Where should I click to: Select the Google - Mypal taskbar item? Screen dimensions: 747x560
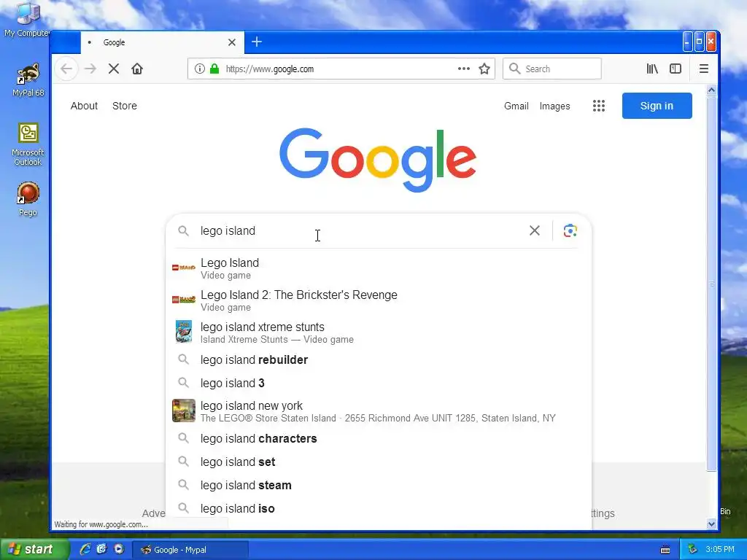click(190, 550)
